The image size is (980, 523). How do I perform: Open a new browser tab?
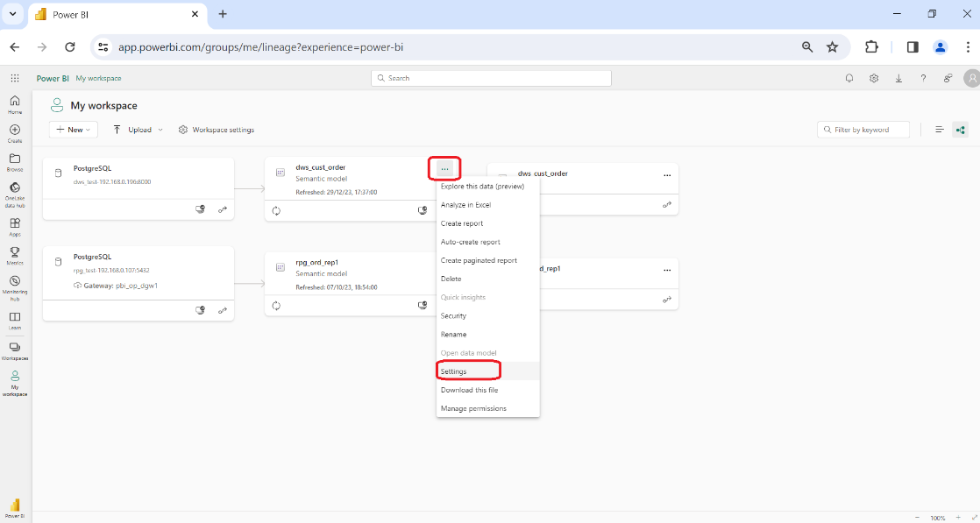(223, 14)
